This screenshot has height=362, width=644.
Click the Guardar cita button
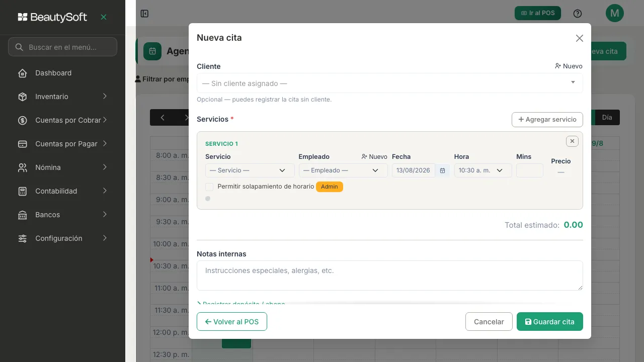coord(549,322)
